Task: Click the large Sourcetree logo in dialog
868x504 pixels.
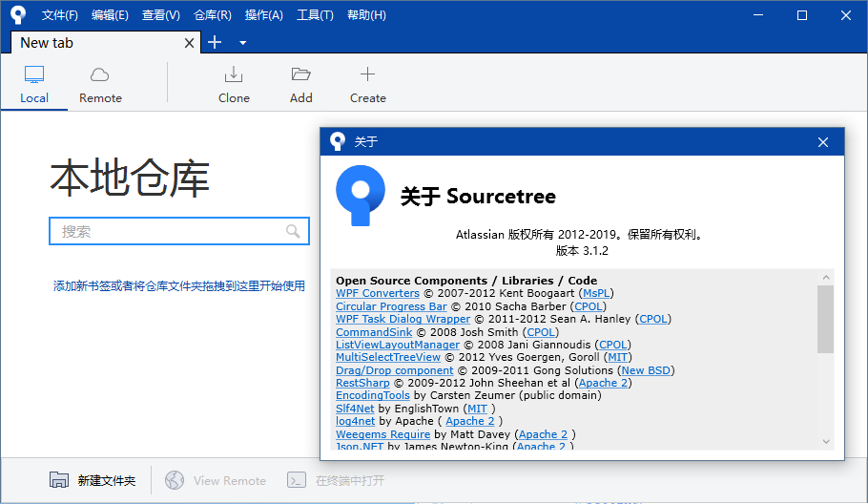Action: pos(361,196)
